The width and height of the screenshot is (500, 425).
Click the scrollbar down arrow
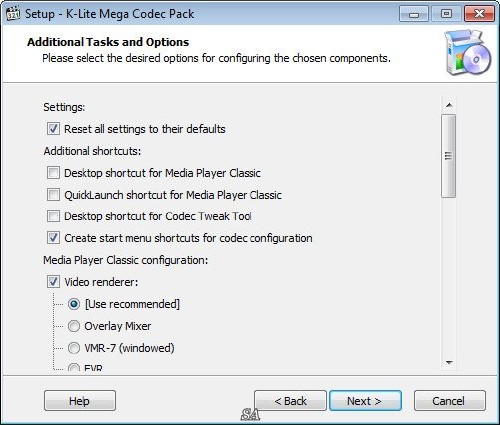(449, 362)
